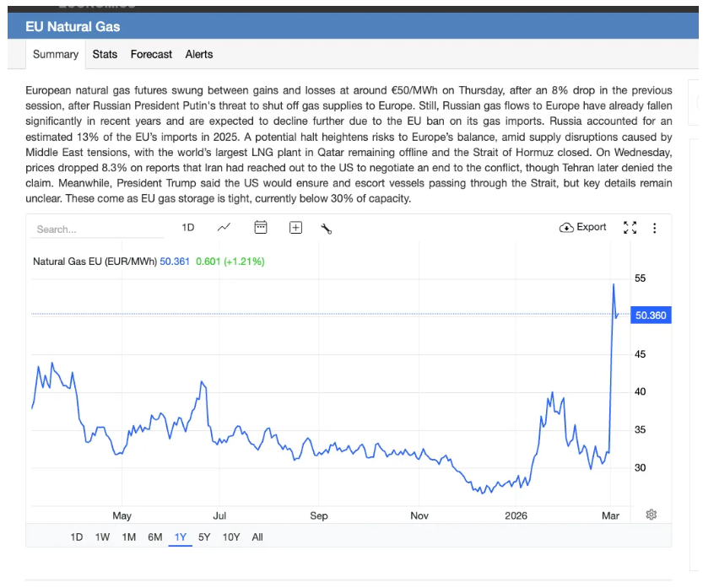Open the chart type line icon

(x=224, y=228)
